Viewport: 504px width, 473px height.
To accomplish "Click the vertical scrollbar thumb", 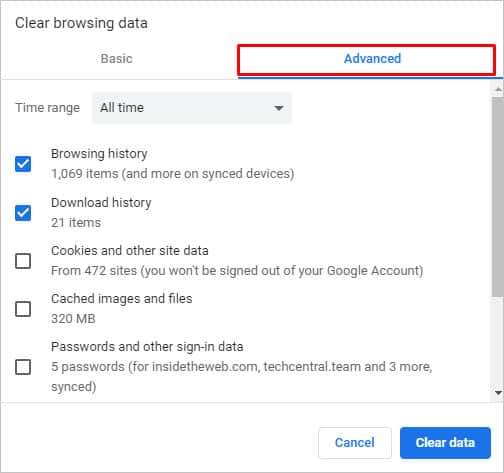I will point(498,197).
